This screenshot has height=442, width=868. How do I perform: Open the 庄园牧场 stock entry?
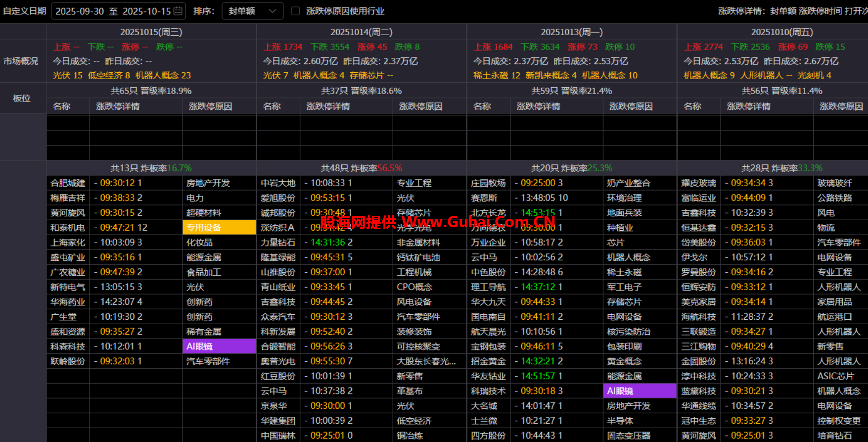[488, 183]
